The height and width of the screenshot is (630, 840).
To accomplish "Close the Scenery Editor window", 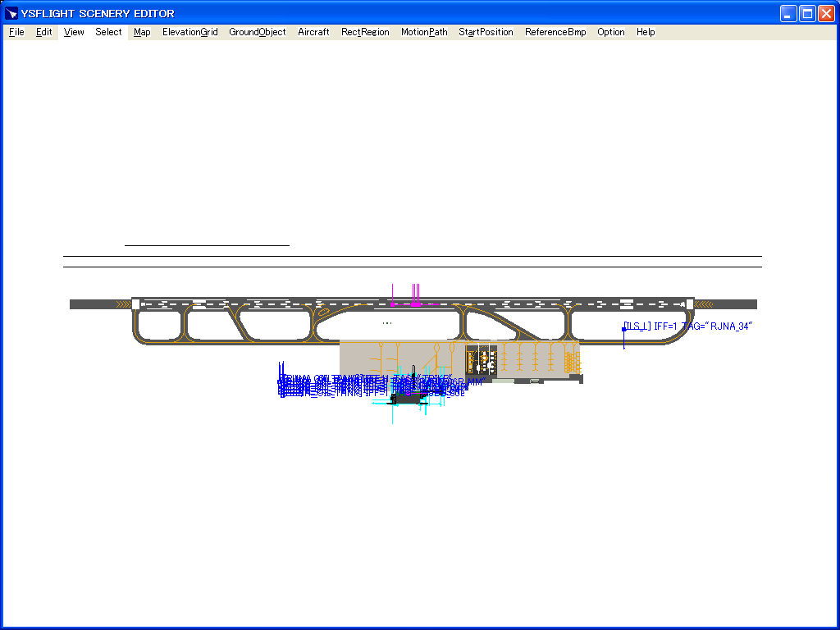I will coord(827,13).
